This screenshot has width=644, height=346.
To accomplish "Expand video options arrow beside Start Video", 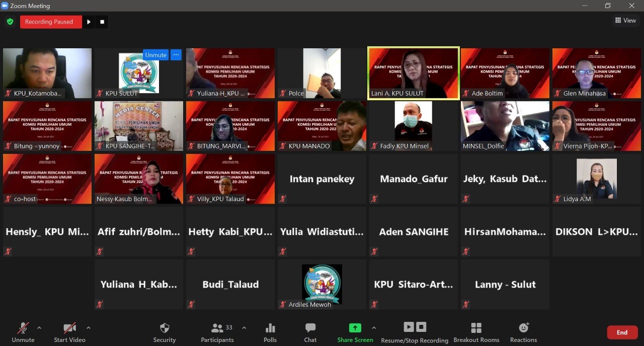I will click(89, 328).
